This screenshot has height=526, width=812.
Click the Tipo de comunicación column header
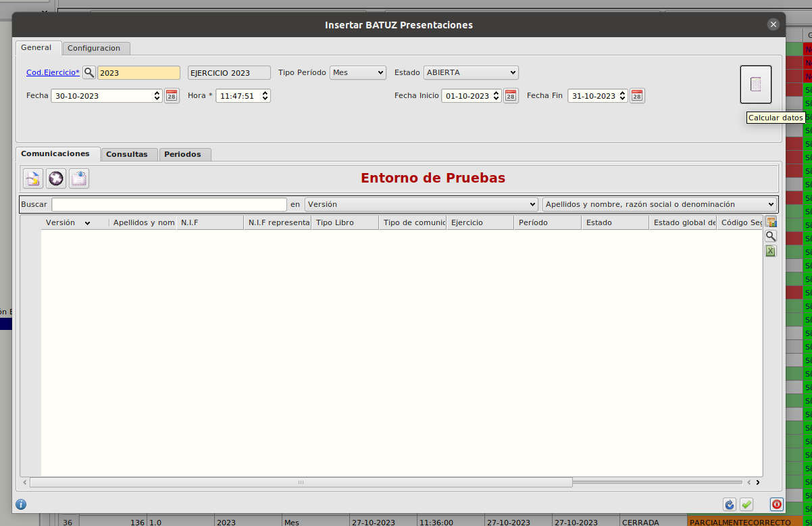(413, 222)
